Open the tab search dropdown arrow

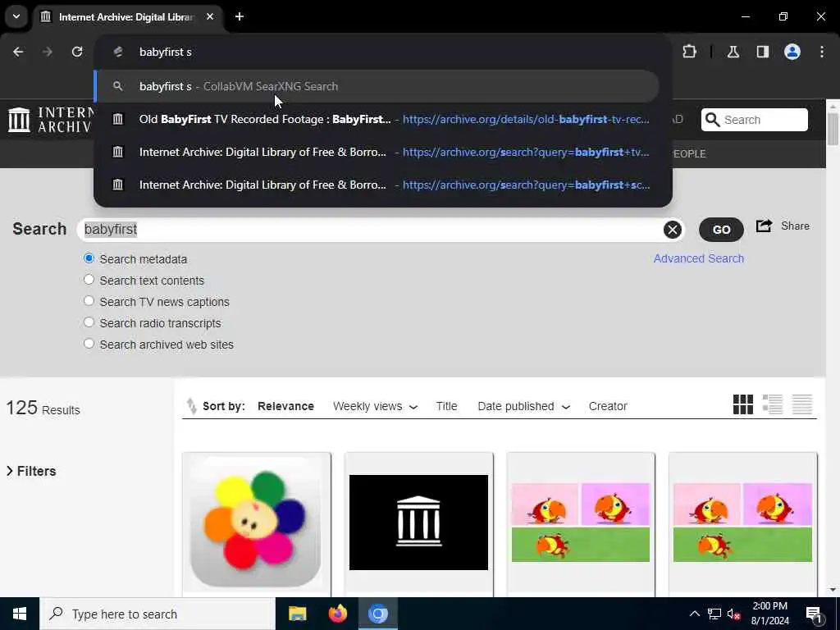pyautogui.click(x=16, y=16)
